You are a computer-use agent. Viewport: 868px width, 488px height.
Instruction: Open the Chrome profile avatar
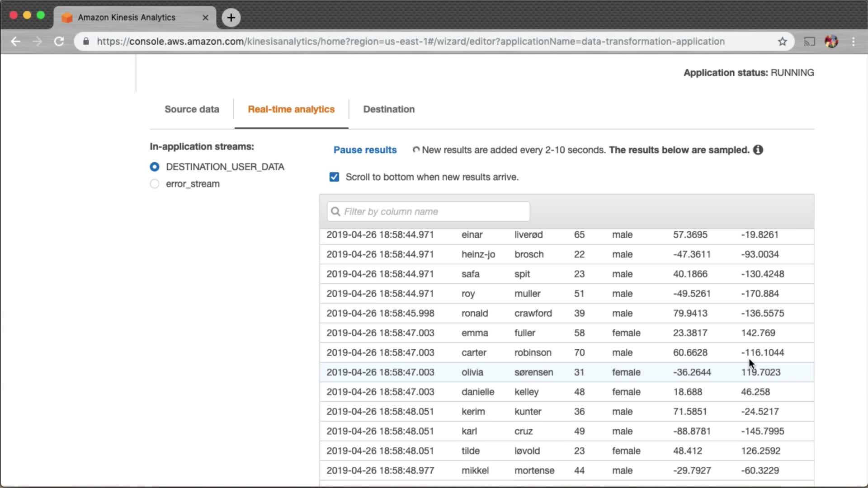(x=831, y=42)
